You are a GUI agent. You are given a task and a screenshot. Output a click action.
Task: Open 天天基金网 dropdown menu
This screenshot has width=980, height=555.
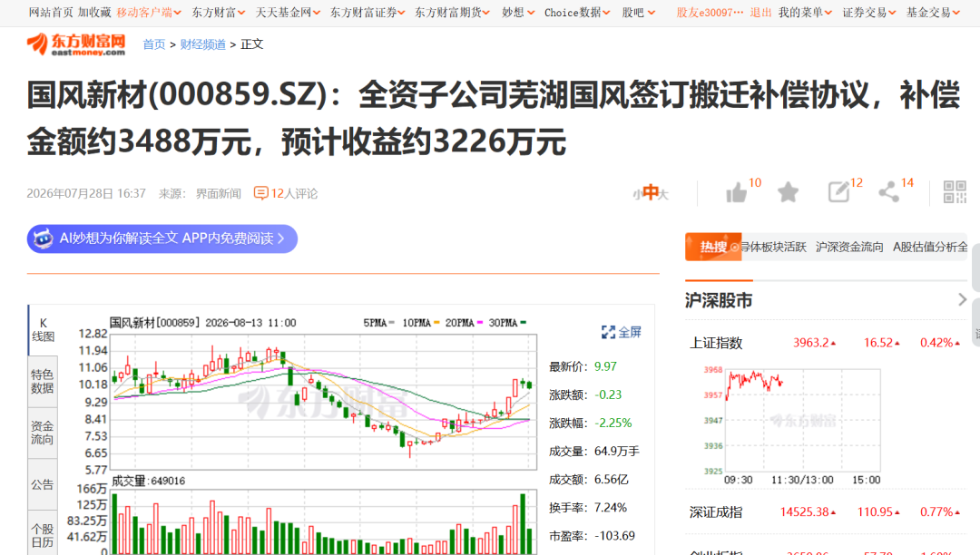288,13
